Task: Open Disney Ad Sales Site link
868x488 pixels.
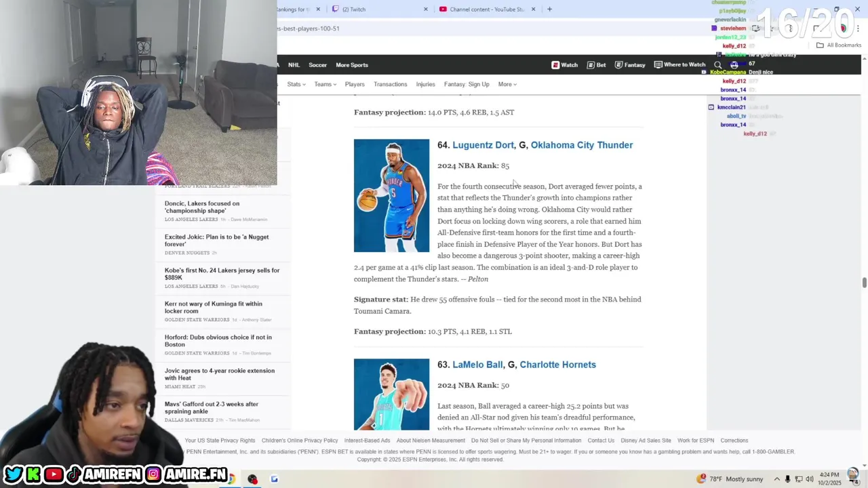Action: click(646, 441)
